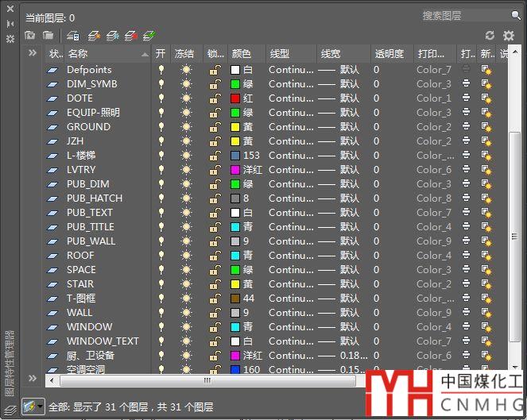
Task: Open linetype Continuous for PUB_WALL layer
Action: pyautogui.click(x=291, y=241)
